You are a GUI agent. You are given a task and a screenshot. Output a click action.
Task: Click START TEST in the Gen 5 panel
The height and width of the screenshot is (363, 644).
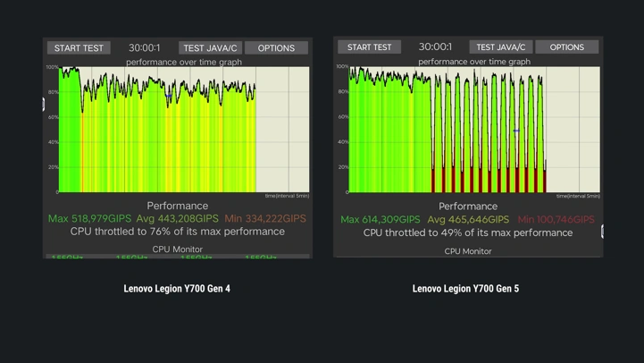pos(369,46)
